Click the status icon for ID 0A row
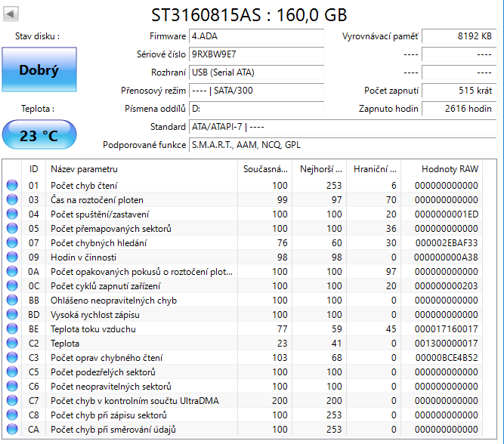The height and width of the screenshot is (444, 504). click(12, 272)
